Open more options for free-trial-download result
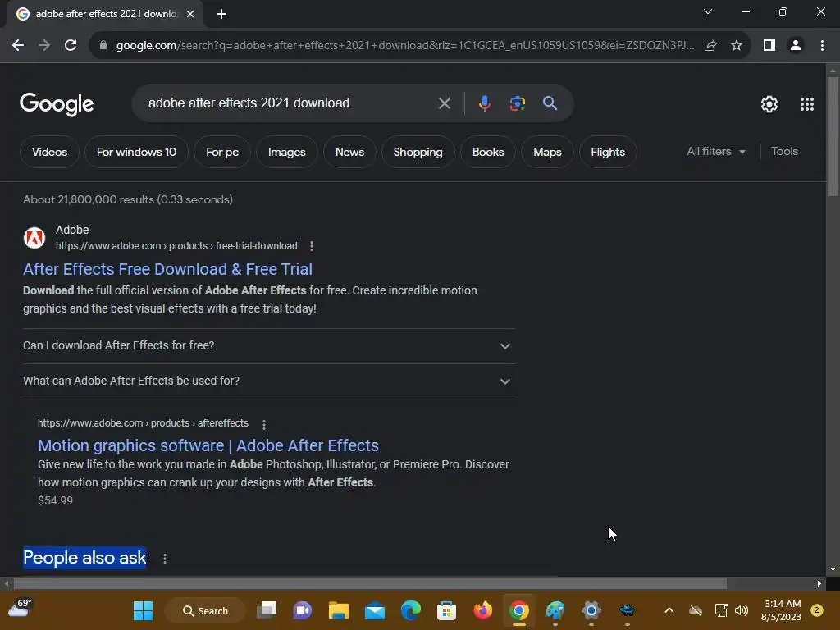The width and height of the screenshot is (840, 630). pos(312,246)
